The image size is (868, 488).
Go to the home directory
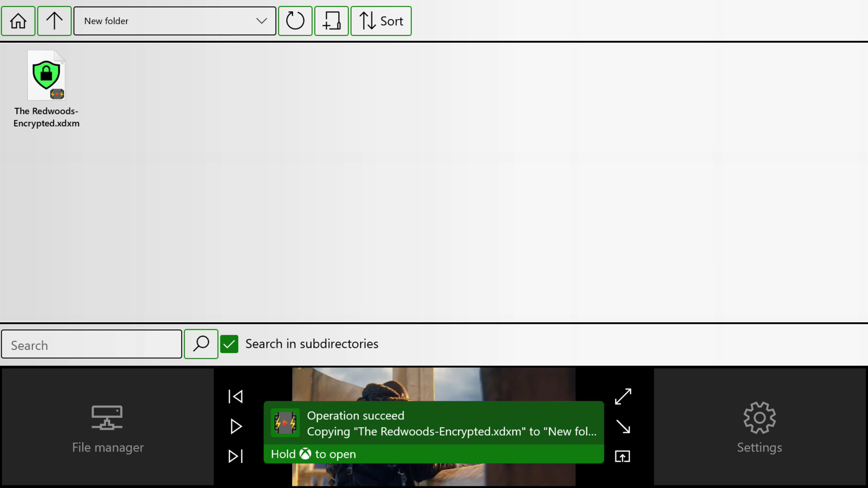pyautogui.click(x=18, y=21)
